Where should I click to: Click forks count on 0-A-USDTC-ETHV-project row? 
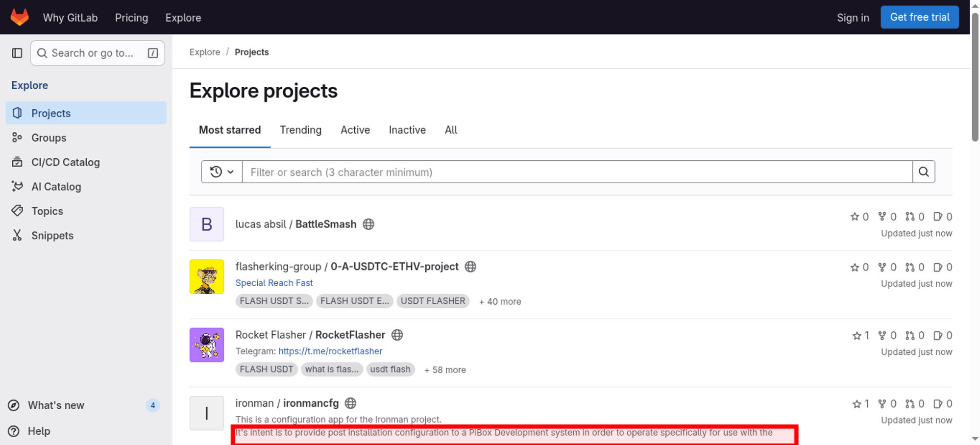coord(887,267)
